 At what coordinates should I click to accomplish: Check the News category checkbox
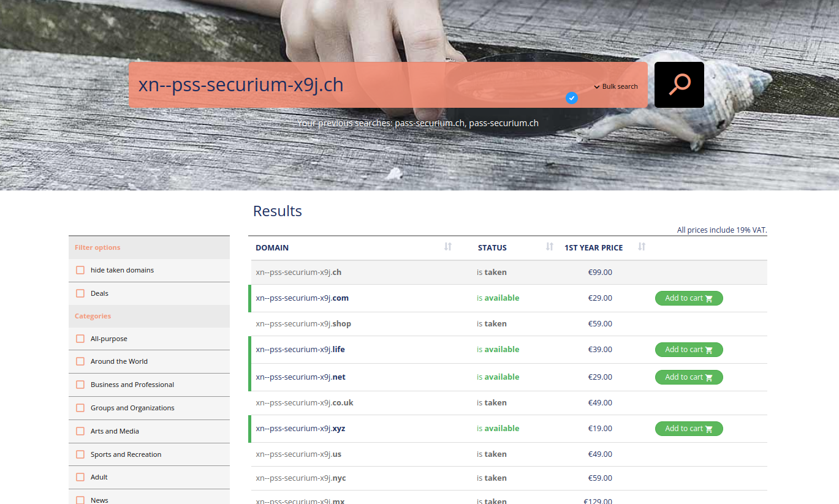click(x=80, y=500)
